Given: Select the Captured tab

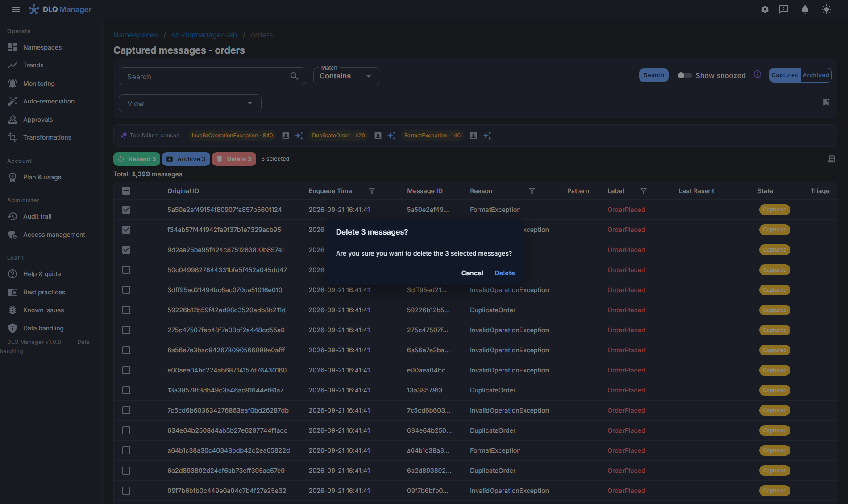Looking at the screenshot, I should (x=785, y=75).
